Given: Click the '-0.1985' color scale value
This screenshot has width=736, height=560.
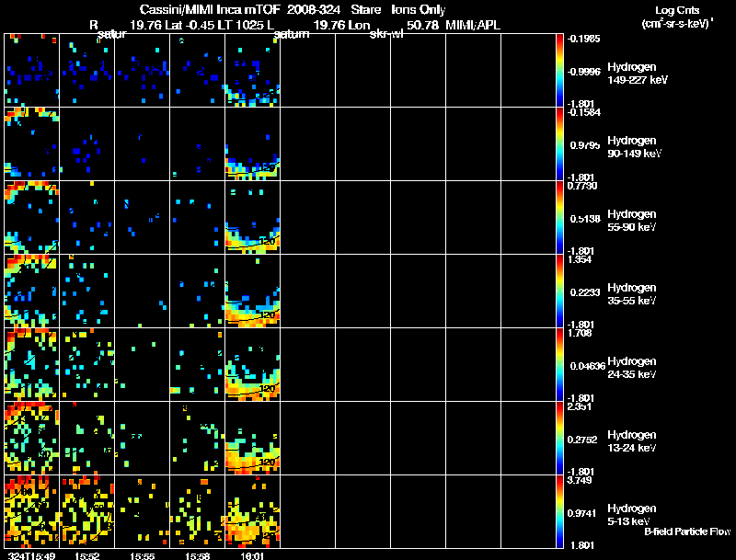Looking at the screenshot, I should click(x=583, y=39).
